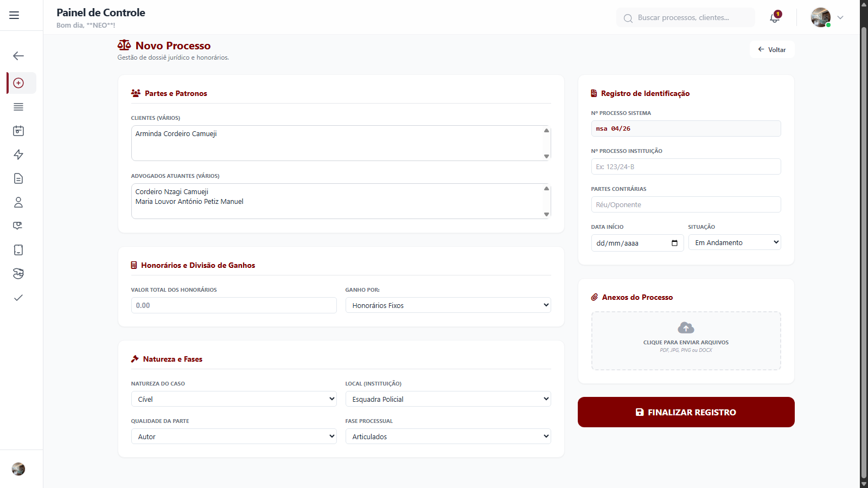Open the hamburger menu

[x=14, y=15]
